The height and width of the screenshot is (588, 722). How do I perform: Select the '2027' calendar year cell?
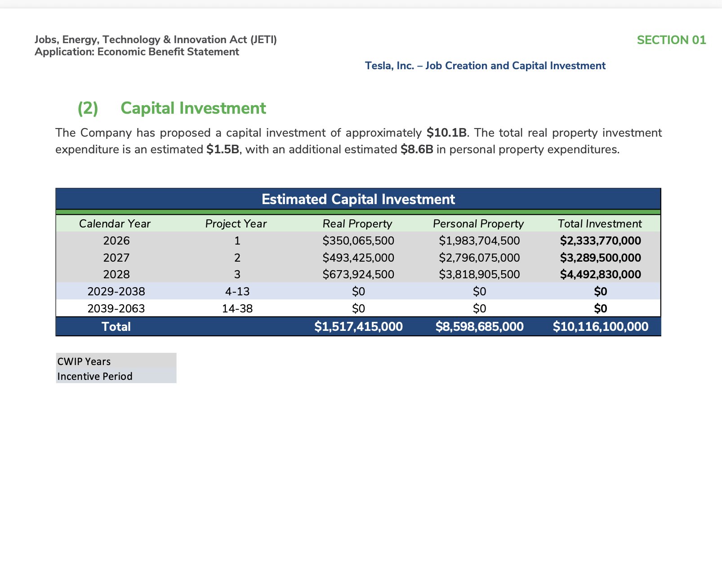116,258
